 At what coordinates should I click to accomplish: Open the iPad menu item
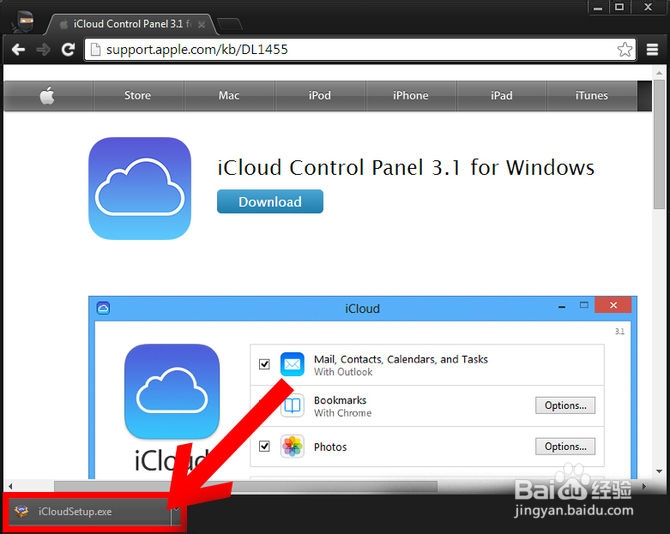(502, 95)
